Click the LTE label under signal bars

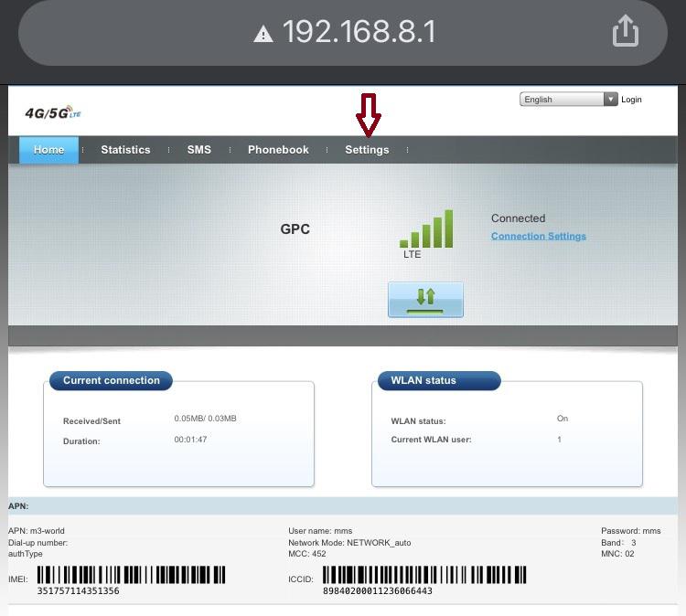click(x=413, y=254)
